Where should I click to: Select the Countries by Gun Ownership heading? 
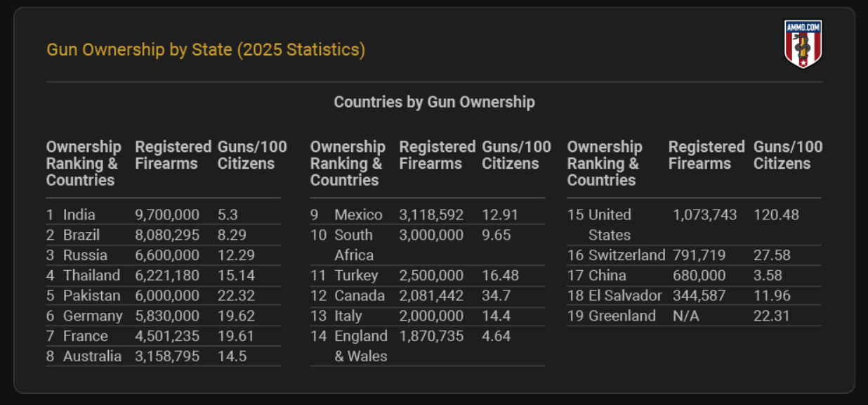pos(434,102)
